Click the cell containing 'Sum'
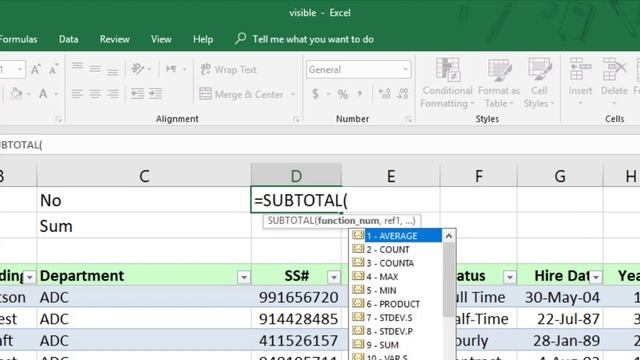The image size is (640, 360). pyautogui.click(x=144, y=226)
